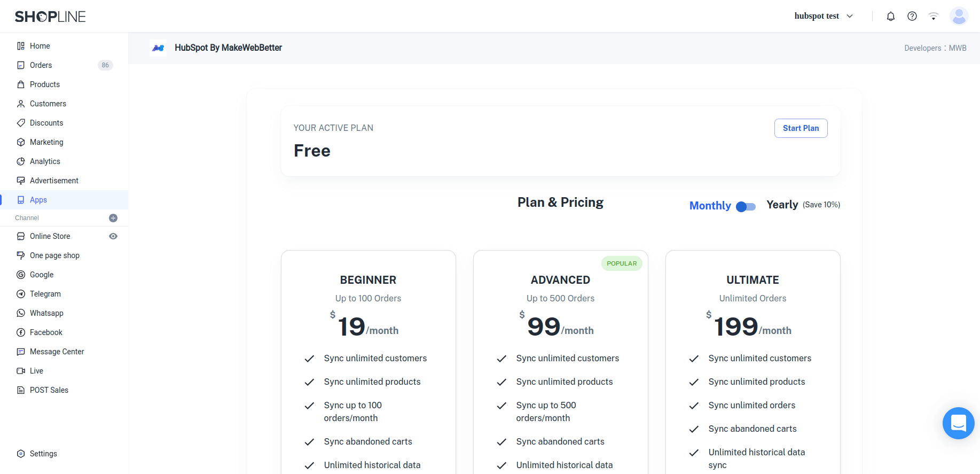Click the Settings gear icon

[21, 454]
